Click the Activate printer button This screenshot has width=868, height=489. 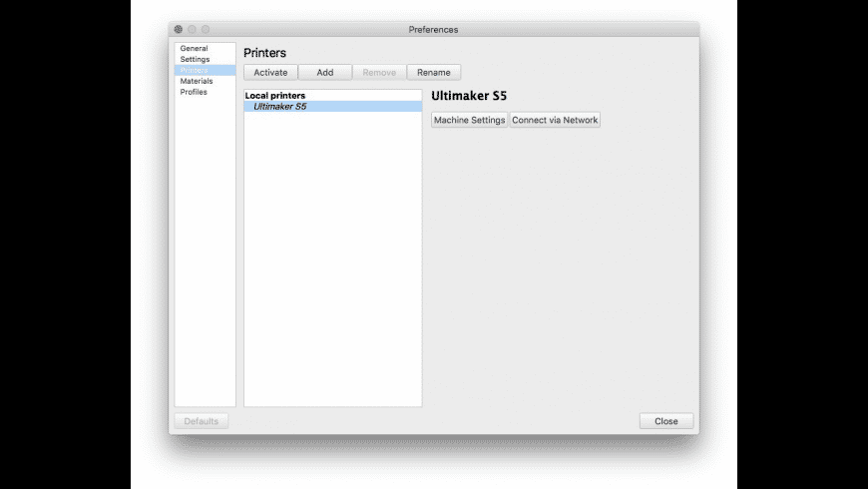(270, 73)
